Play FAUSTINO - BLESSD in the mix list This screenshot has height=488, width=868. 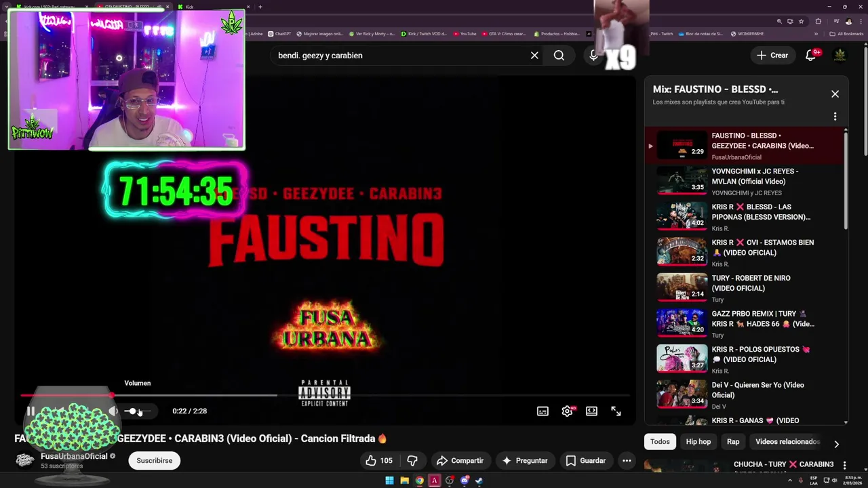[x=744, y=146]
